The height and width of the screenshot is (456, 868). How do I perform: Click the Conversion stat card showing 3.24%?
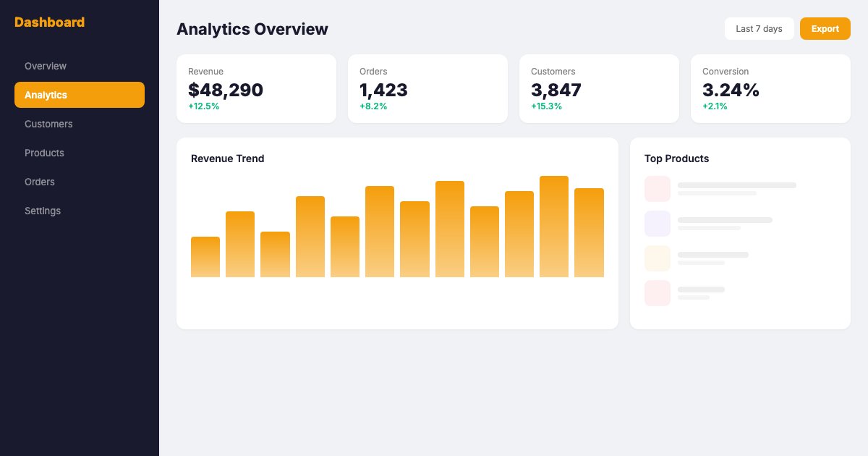(770, 88)
